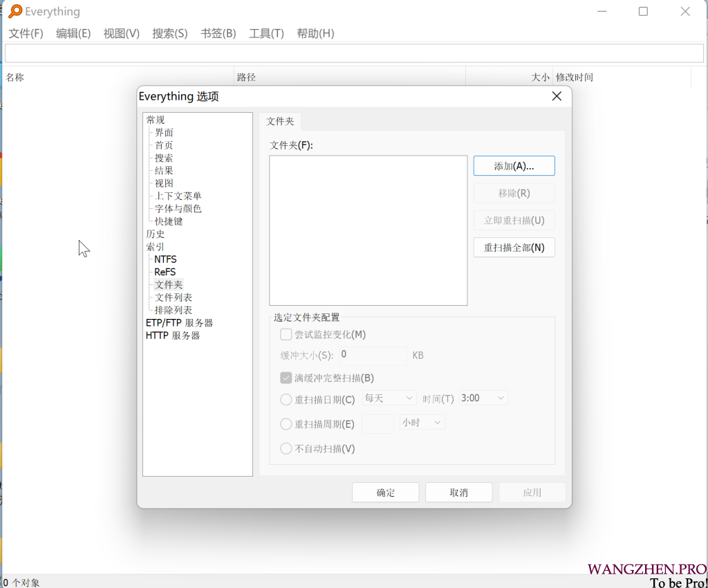Expand the 3:00 time dropdown
Screen dimensions: 708x588
pos(483,398)
